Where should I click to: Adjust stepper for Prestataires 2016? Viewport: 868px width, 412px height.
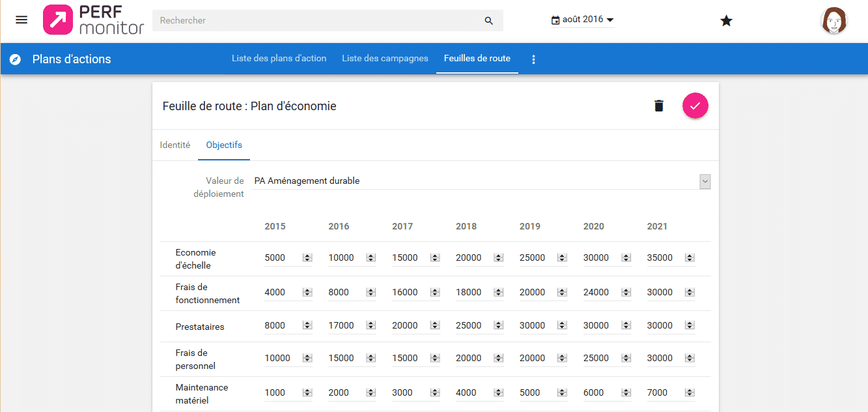point(371,326)
